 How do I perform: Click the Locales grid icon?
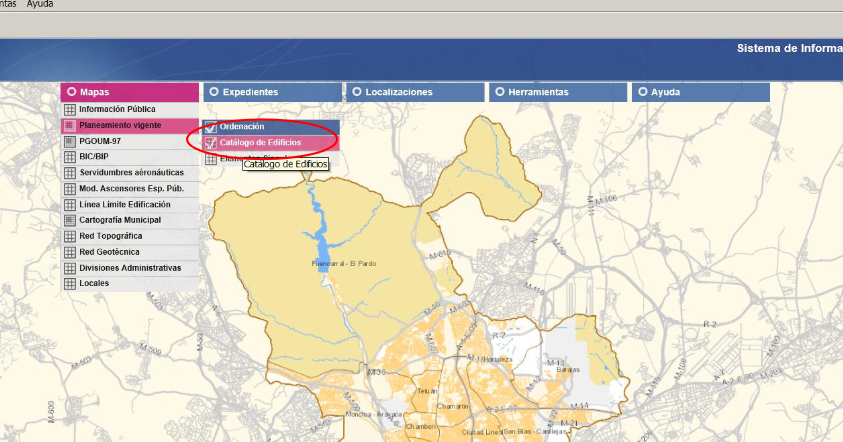(69, 284)
